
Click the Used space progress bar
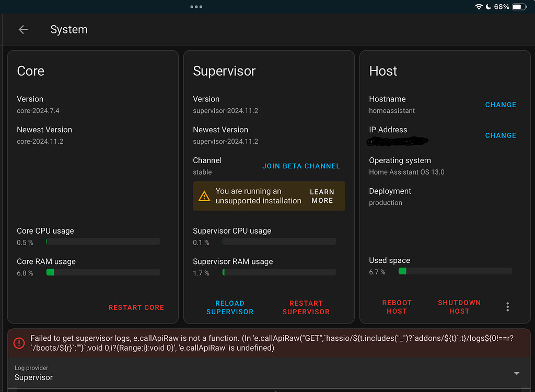(455, 271)
